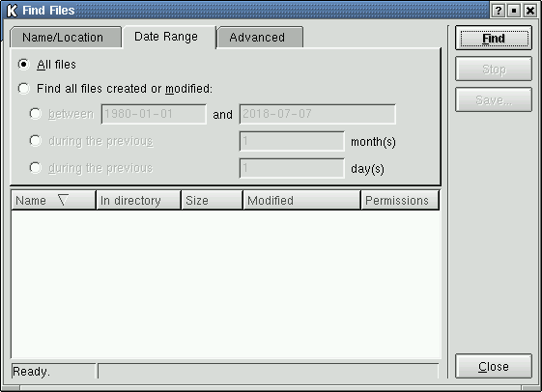This screenshot has height=392, width=542.
Task: Sort results by Size column header
Action: (212, 200)
